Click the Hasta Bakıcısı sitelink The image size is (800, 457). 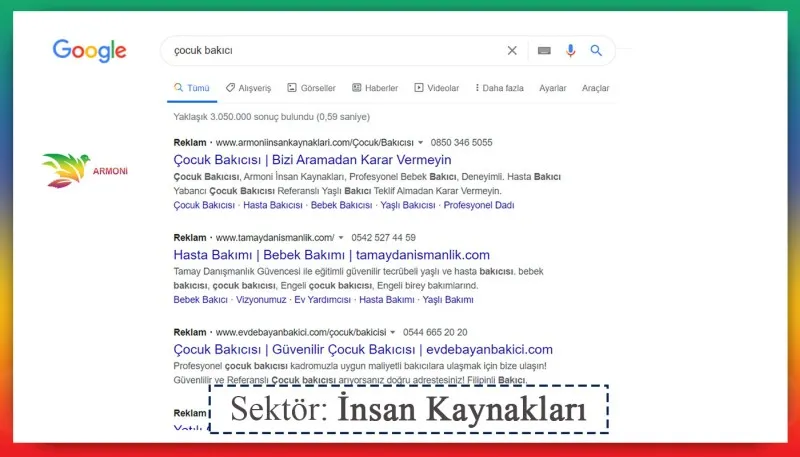tap(273, 205)
